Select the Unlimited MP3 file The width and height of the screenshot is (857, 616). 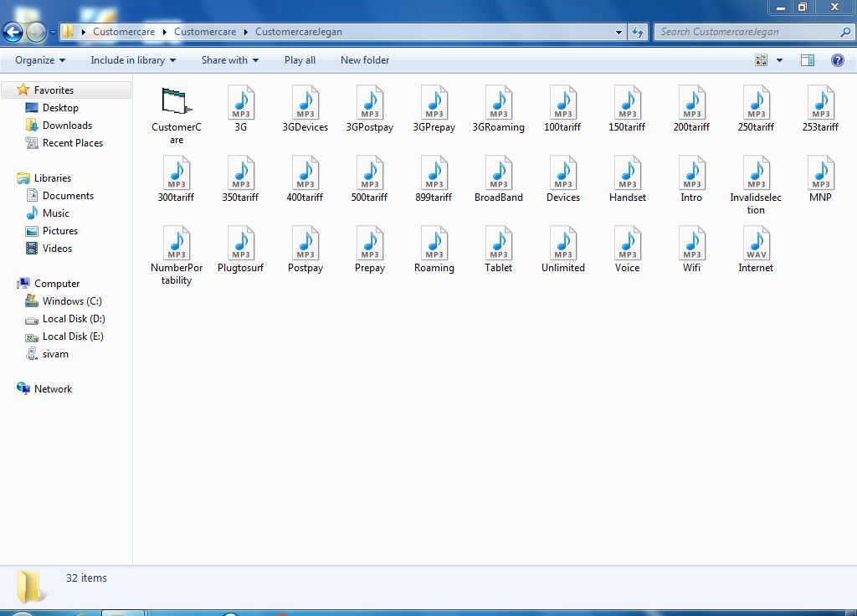[x=563, y=249]
